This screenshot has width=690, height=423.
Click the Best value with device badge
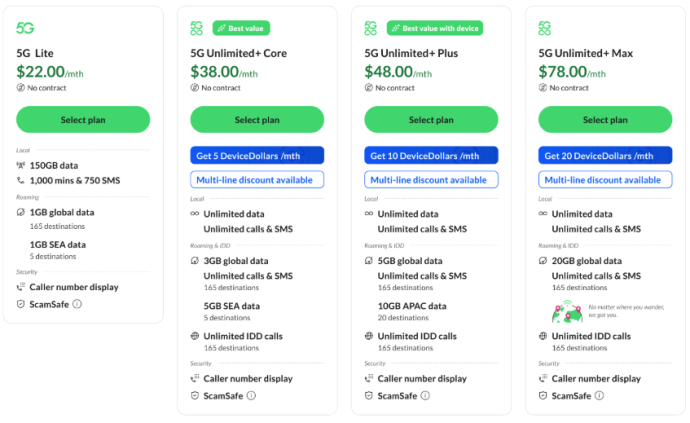click(x=434, y=28)
